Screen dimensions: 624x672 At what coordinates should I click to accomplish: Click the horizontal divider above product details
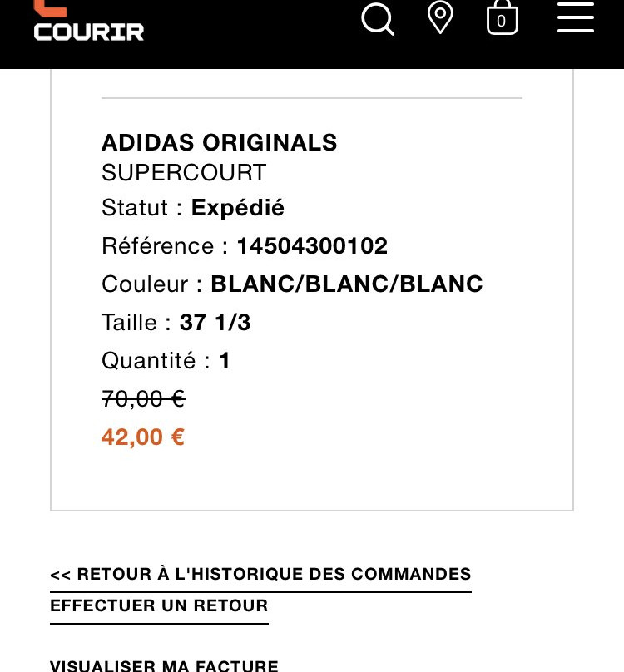pos(312,98)
